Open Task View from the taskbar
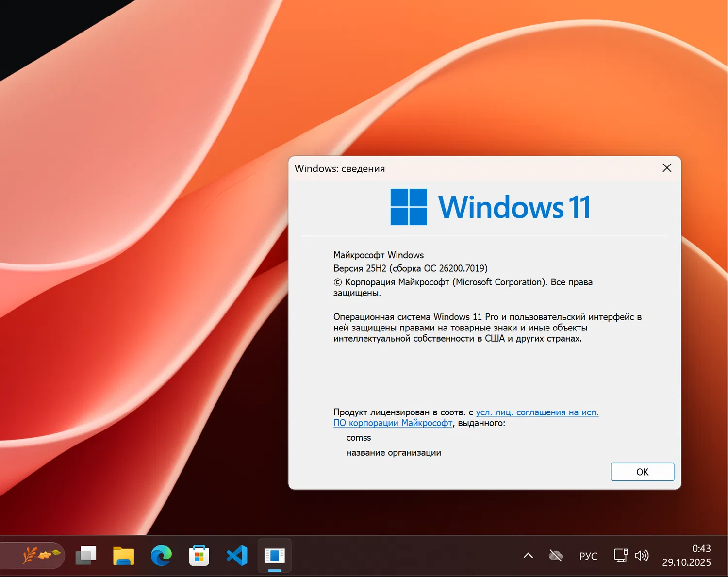Screen dimensions: 728x577 pyautogui.click(x=86, y=556)
